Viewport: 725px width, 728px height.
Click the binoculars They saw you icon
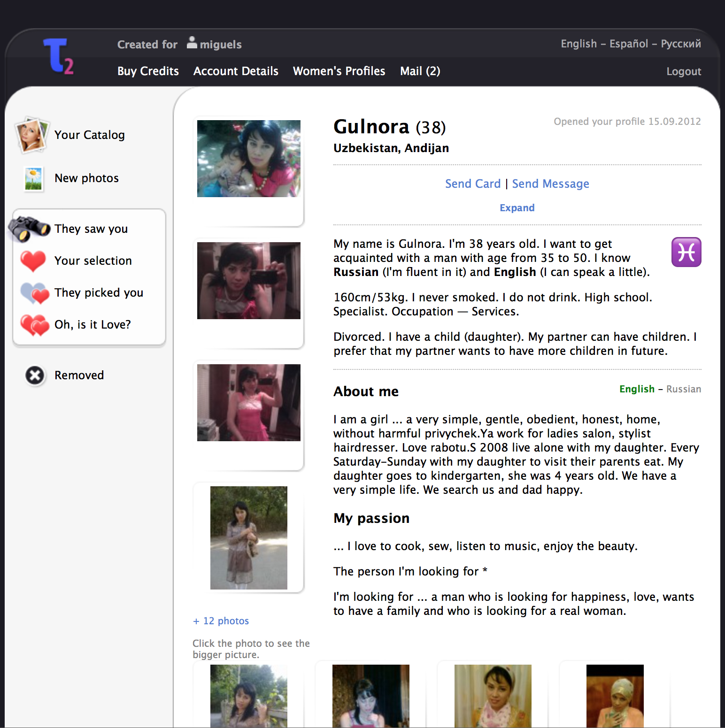[29, 229]
